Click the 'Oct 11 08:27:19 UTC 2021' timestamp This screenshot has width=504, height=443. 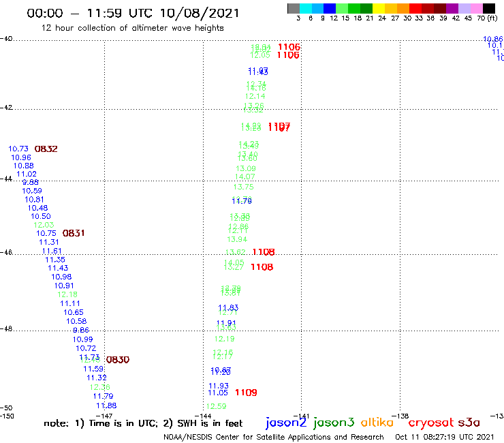[445, 437]
